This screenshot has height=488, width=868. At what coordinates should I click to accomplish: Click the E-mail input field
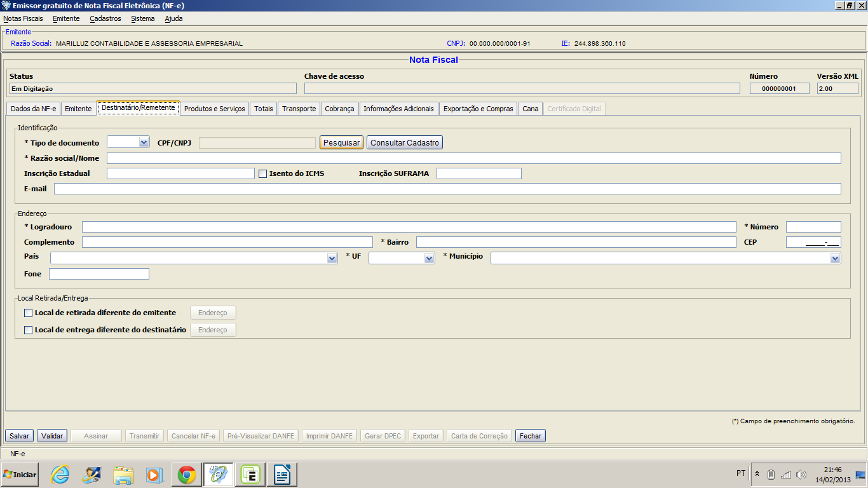(x=447, y=189)
